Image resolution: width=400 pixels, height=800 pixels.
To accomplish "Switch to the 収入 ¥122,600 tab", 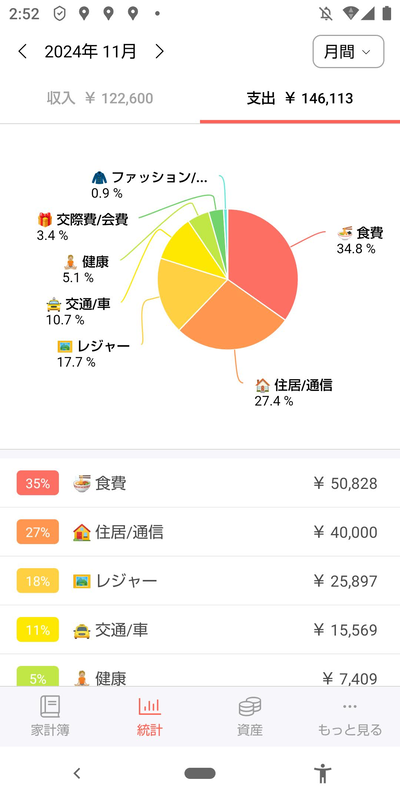I will tap(100, 98).
